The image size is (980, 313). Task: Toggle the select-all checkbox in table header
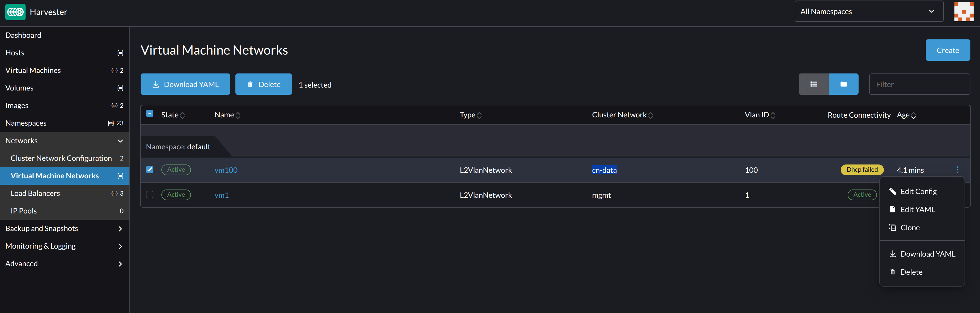coord(149,113)
